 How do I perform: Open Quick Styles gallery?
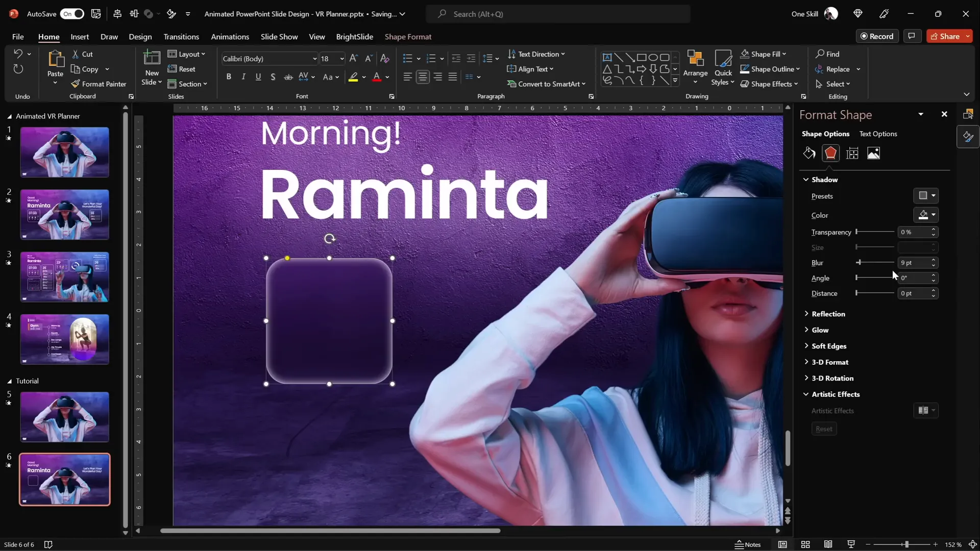tap(723, 68)
